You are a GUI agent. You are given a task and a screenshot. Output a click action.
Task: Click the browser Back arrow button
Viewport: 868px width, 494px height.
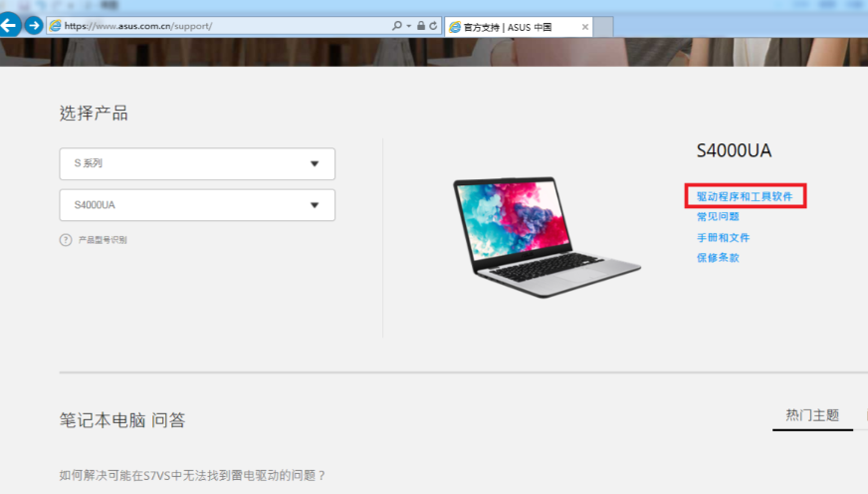point(11,26)
